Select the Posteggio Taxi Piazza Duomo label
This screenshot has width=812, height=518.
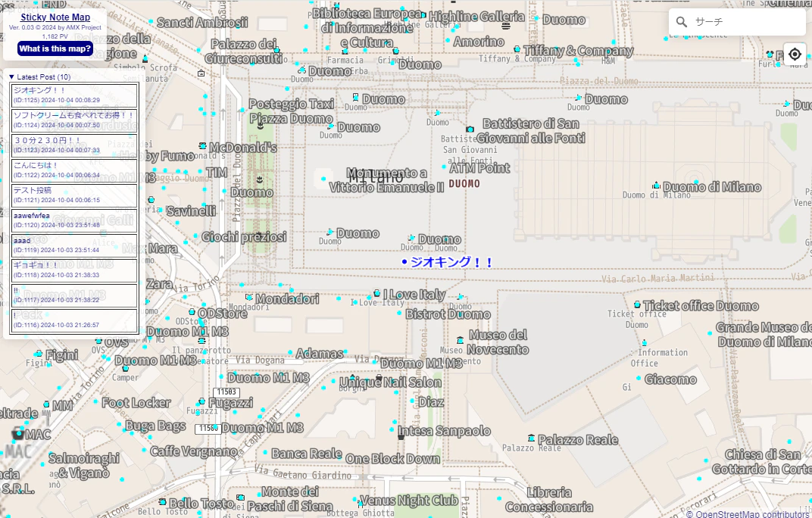click(292, 111)
